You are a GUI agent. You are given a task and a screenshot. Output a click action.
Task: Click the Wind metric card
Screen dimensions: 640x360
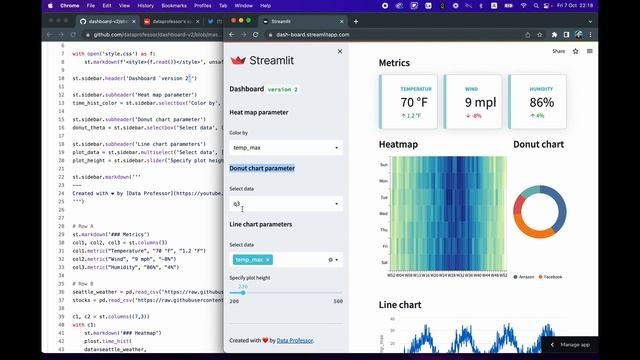(x=473, y=102)
